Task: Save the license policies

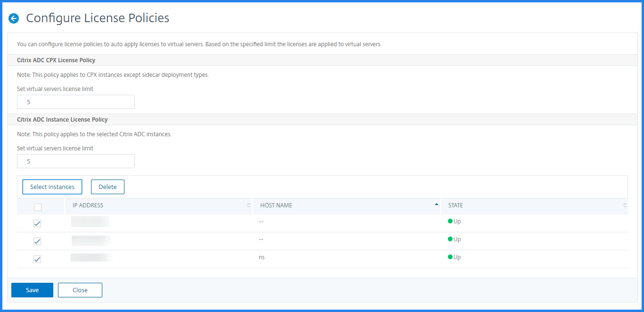Action: 32,290
